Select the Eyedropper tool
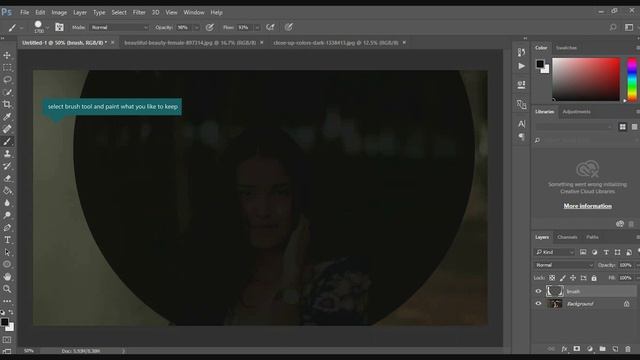Screen dimensions: 640x360 click(x=7, y=117)
